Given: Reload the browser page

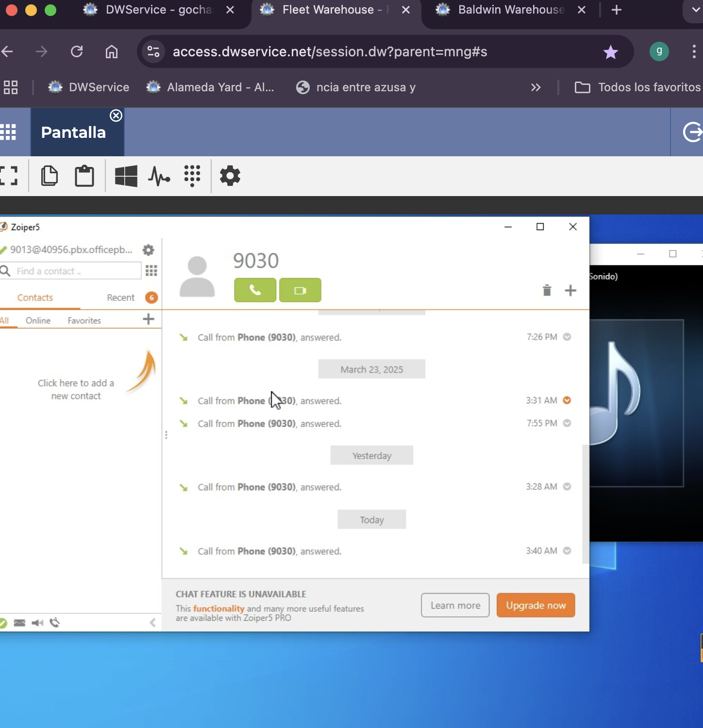Looking at the screenshot, I should (x=77, y=51).
